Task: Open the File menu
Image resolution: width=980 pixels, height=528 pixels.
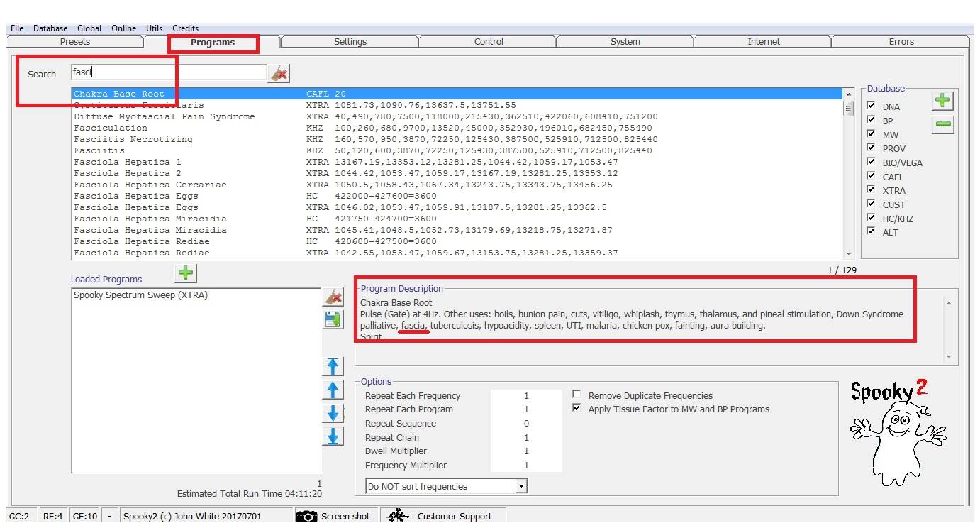Action: coord(17,28)
